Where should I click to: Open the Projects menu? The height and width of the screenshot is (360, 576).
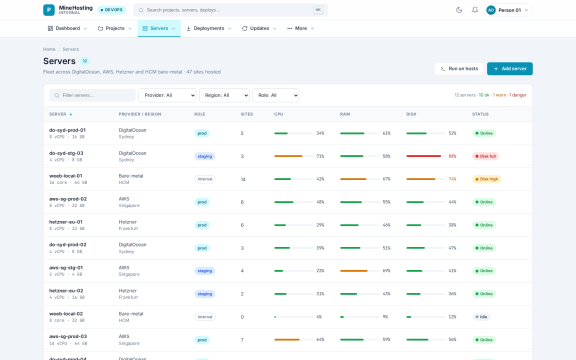[115, 28]
